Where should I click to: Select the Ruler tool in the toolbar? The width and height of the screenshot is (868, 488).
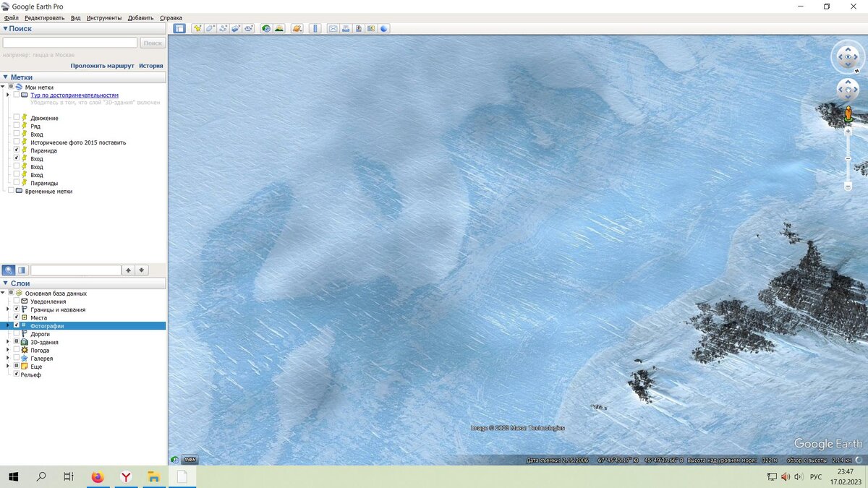pyautogui.click(x=315, y=28)
